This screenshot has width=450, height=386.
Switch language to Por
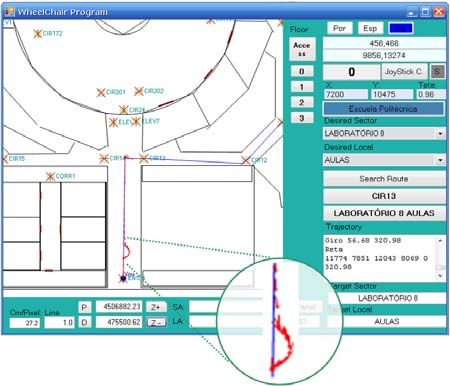[x=339, y=28]
